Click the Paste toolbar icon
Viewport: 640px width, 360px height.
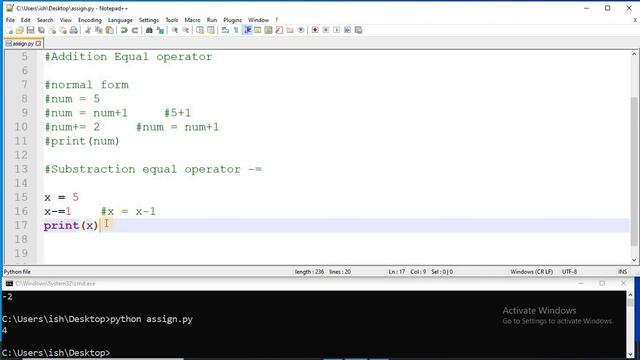[109, 30]
